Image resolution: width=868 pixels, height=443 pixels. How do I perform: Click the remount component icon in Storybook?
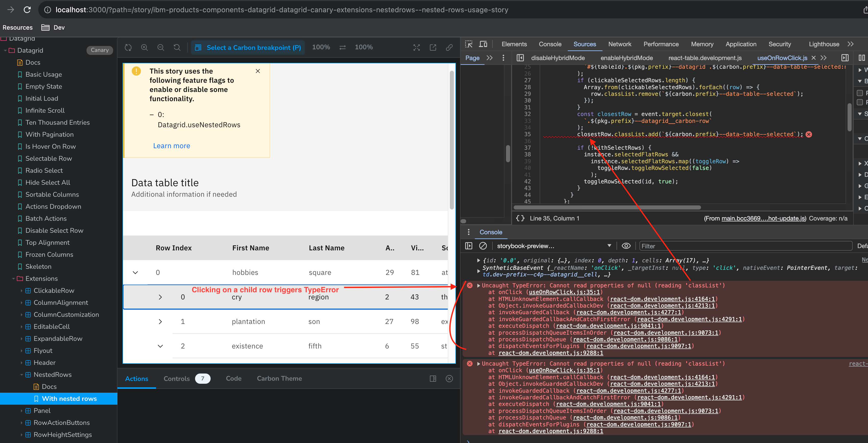128,47
